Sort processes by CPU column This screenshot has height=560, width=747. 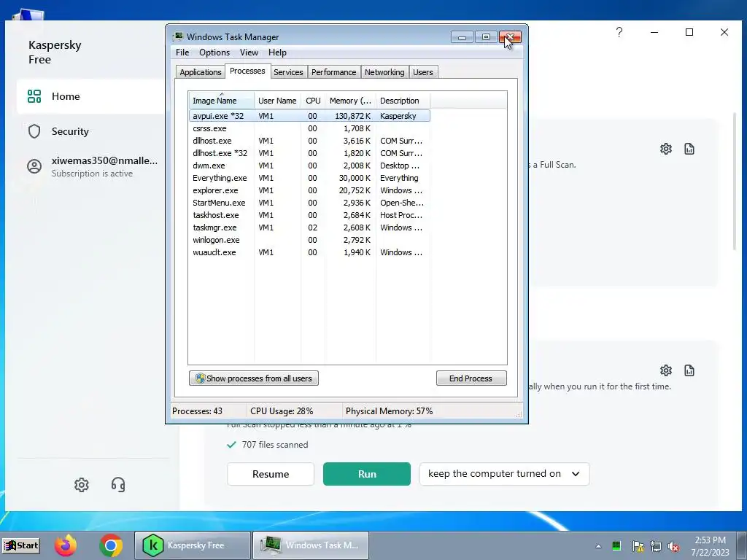(x=313, y=101)
